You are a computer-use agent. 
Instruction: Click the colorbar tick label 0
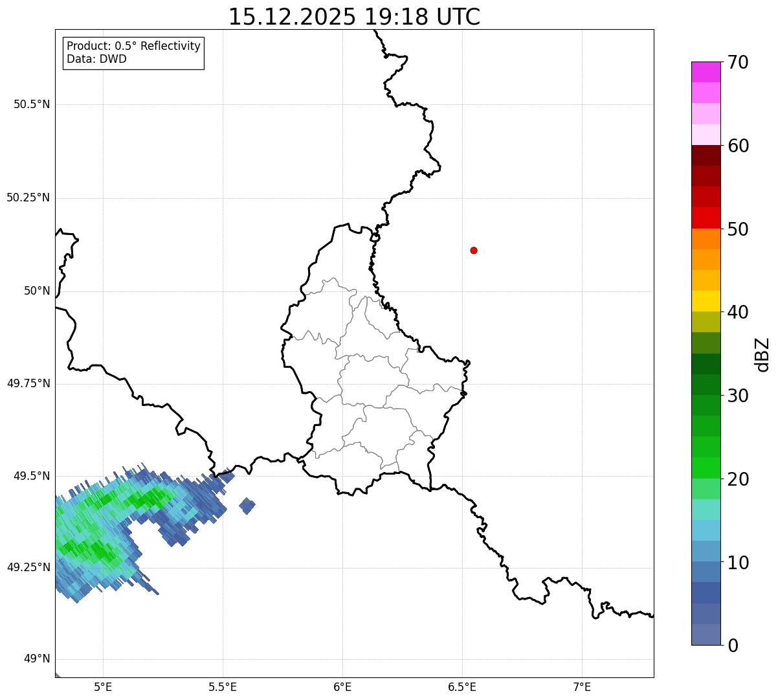click(x=733, y=646)
